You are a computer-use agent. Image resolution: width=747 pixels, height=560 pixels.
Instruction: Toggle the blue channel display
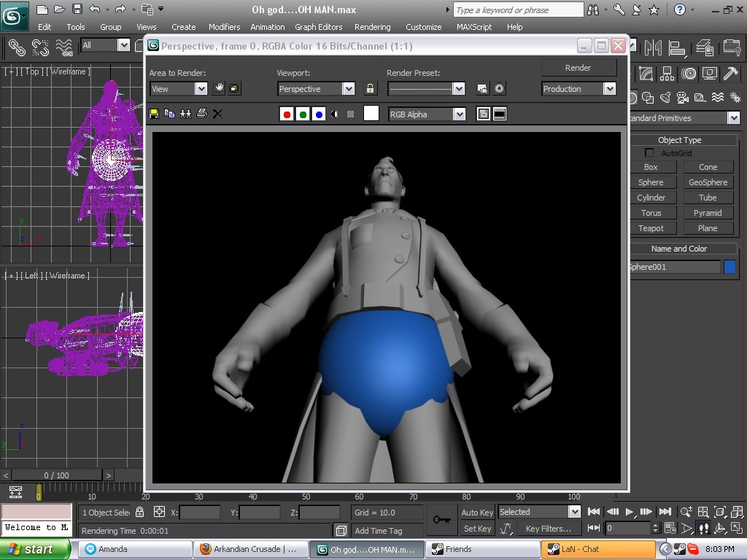pos(318,114)
